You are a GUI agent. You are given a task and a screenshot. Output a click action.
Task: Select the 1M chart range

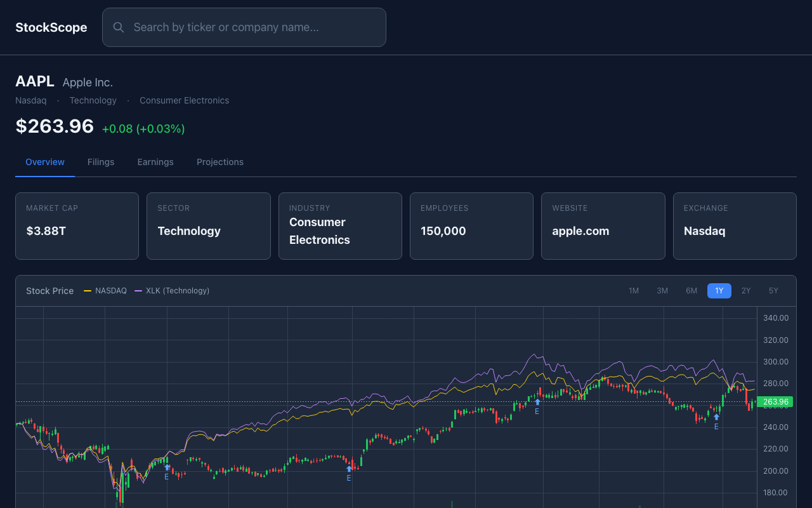[x=634, y=291]
